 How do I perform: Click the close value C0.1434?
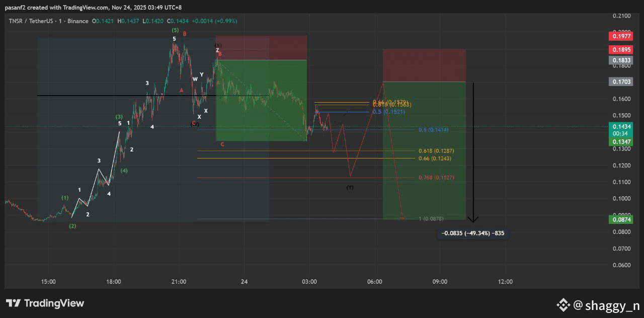[x=178, y=21]
